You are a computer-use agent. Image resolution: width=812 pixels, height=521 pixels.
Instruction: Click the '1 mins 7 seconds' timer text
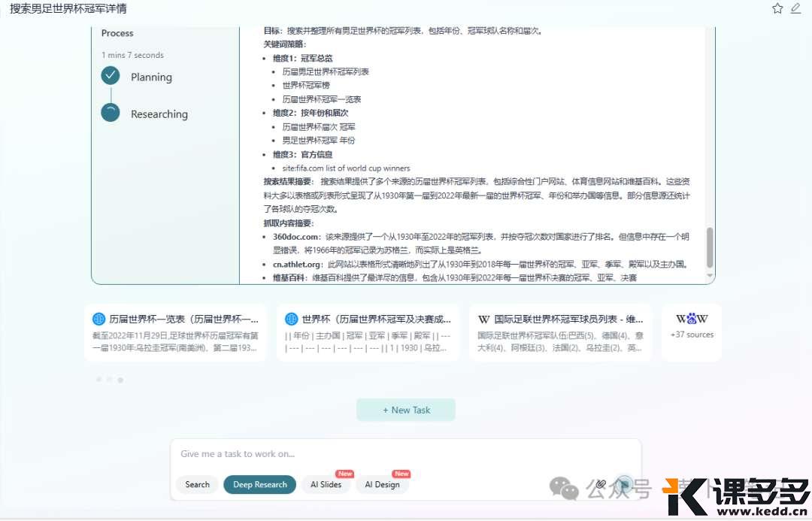pos(132,55)
